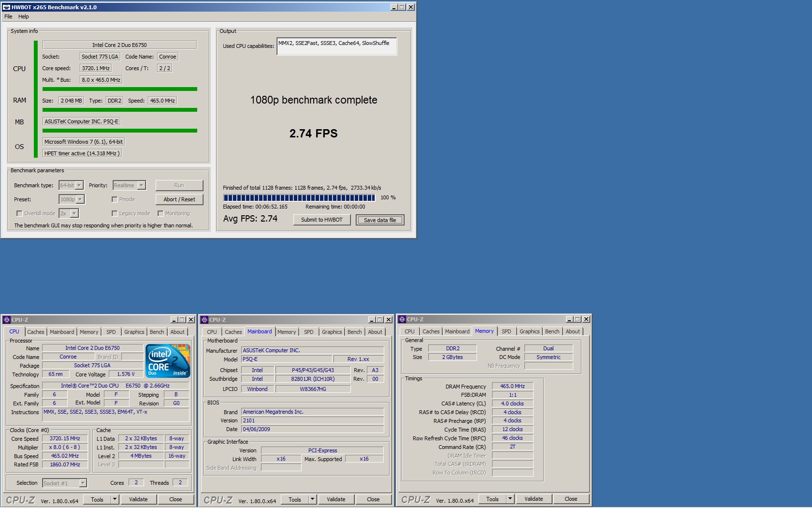Viewport: 812px width, 508px height.
Task: Click the Multiplier x 8.0 (6 - 8) value
Action: 65,447
